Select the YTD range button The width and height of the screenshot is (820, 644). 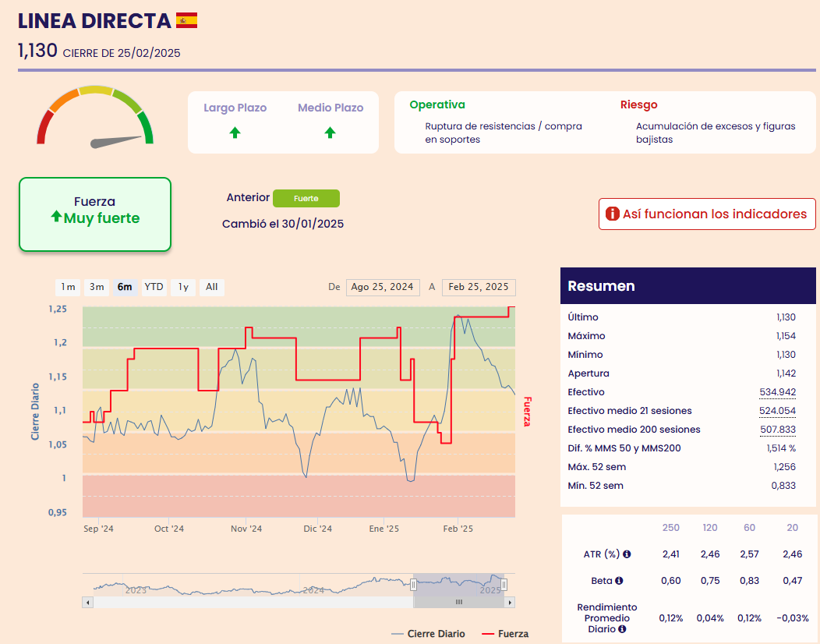pos(154,287)
